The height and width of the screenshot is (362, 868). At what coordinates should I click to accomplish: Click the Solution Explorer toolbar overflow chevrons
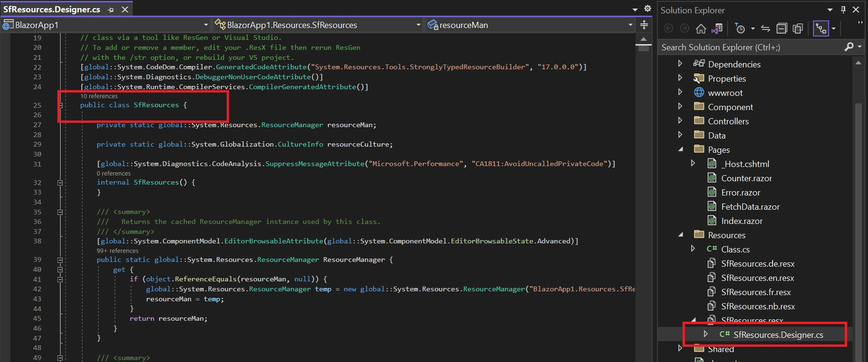point(860,23)
